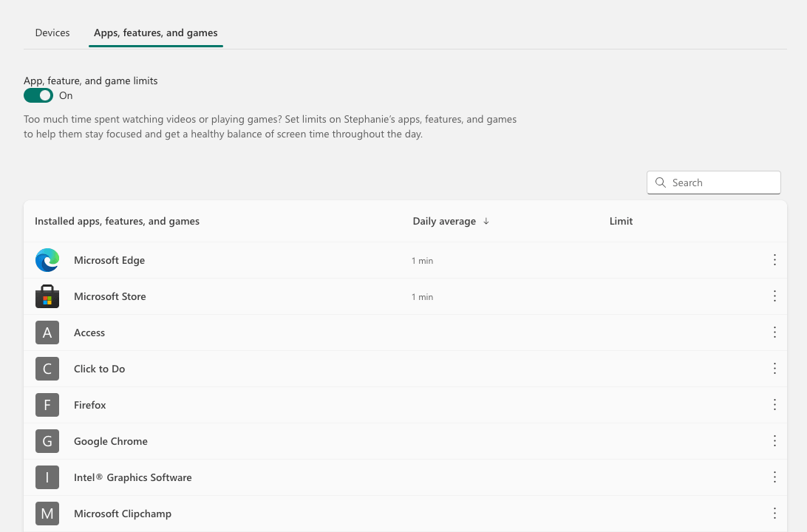Image resolution: width=807 pixels, height=532 pixels.
Task: Click the Firefox letter F icon
Action: click(47, 405)
